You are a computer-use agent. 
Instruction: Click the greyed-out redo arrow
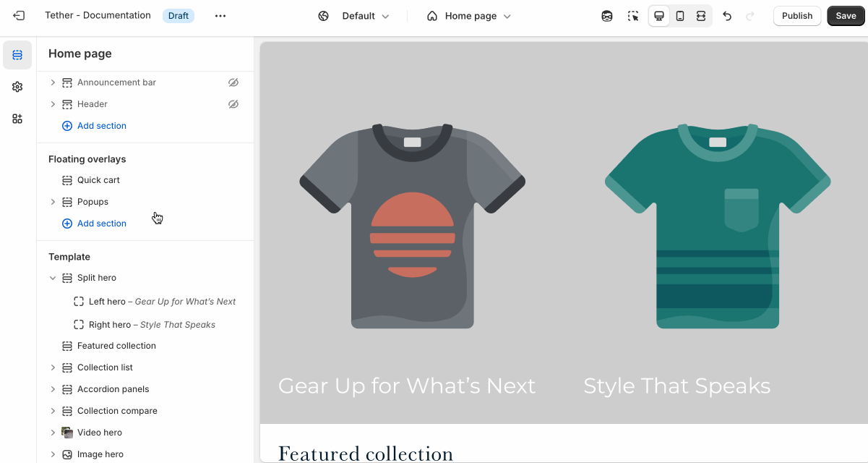click(x=749, y=16)
